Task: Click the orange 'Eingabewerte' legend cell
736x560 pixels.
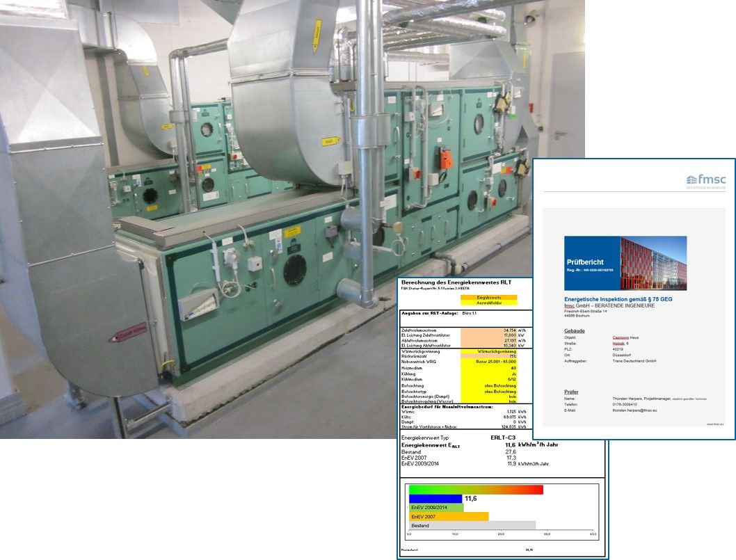Action: pyautogui.click(x=488, y=298)
